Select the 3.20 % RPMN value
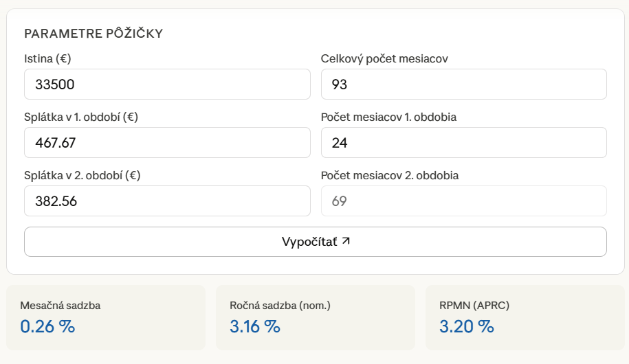This screenshot has height=364, width=629. click(x=467, y=326)
